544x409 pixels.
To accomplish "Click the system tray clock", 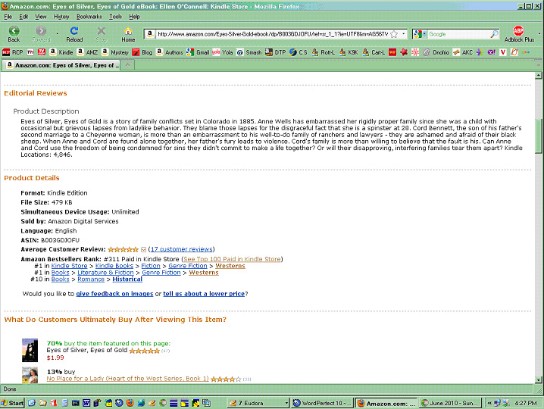I will [x=526, y=403].
